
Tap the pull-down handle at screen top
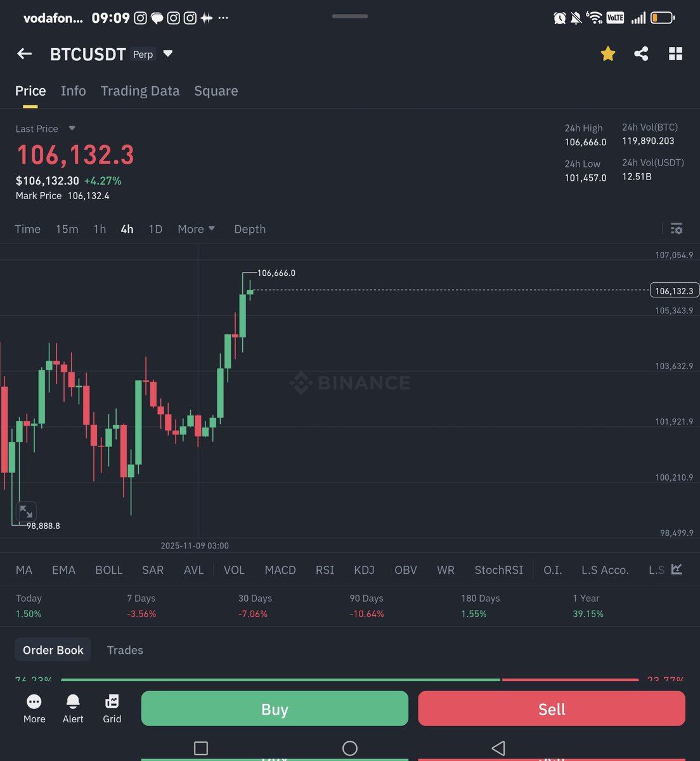point(350,16)
